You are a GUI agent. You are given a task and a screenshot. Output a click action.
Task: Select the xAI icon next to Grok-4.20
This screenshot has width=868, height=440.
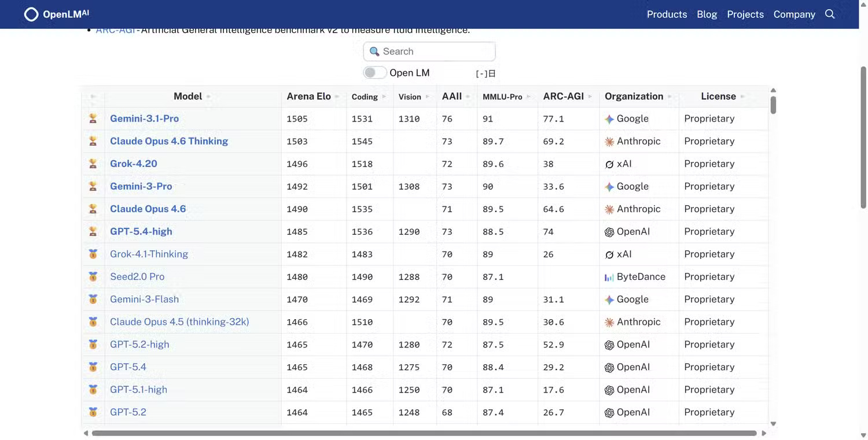(x=609, y=164)
